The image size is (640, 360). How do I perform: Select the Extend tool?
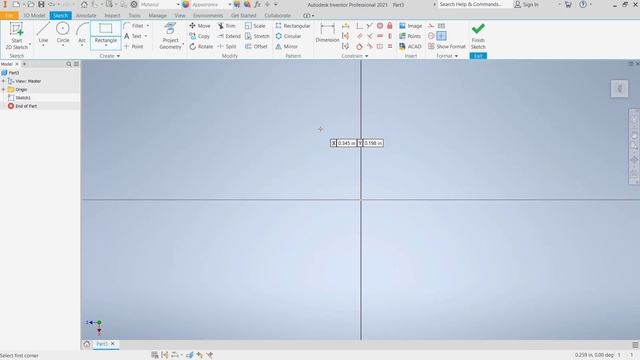point(229,36)
